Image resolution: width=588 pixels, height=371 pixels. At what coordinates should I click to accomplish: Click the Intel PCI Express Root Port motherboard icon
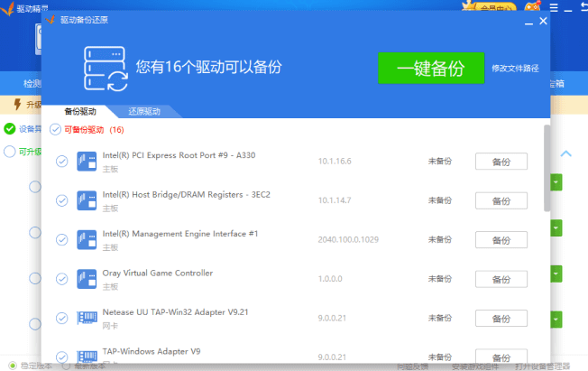(87, 162)
